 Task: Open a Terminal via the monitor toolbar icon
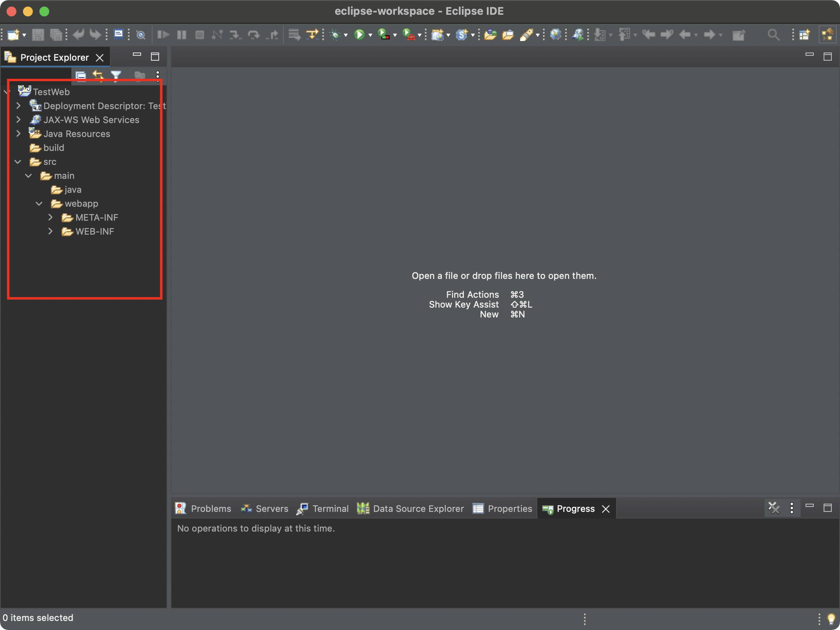[x=119, y=34]
